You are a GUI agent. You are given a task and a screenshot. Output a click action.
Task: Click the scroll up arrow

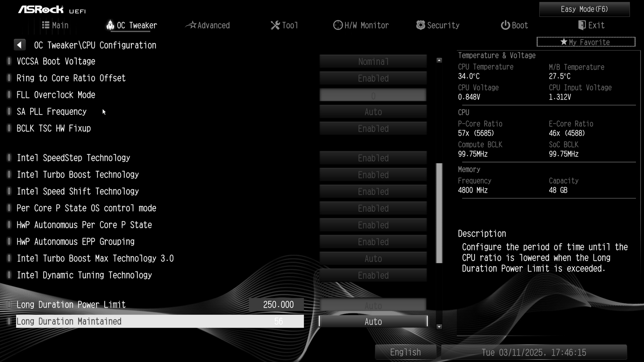[439, 60]
